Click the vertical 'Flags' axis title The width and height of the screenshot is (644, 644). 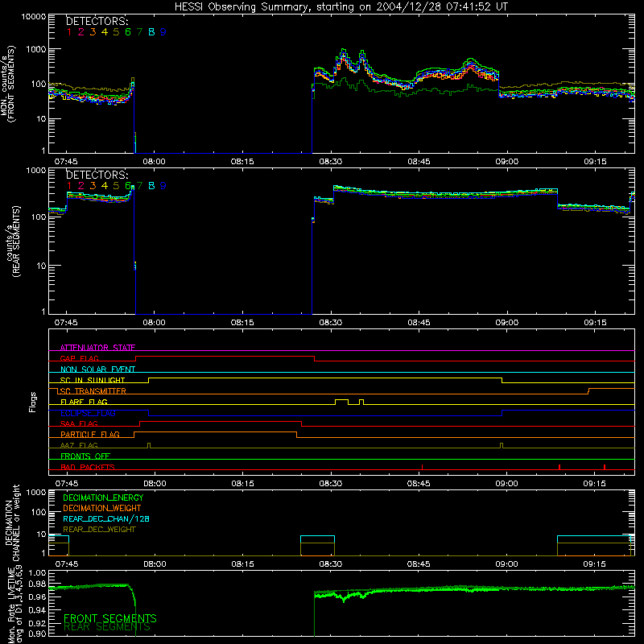(x=33, y=402)
